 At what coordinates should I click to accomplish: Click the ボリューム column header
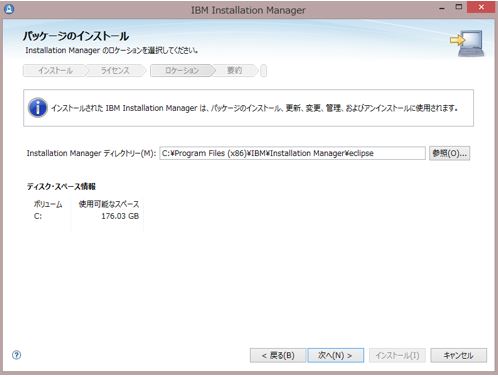(48, 204)
